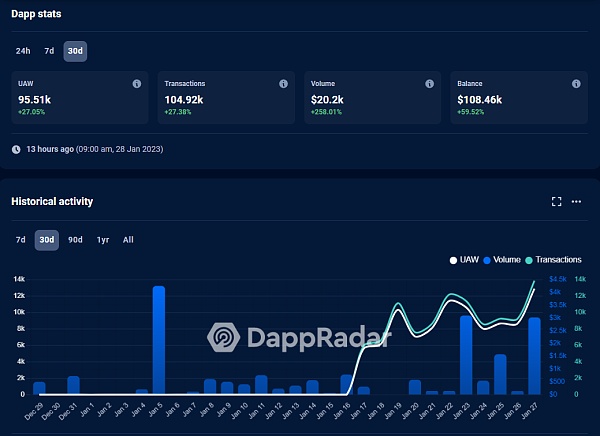Click the tall Jan 5 volume bar
This screenshot has height=436, width=600.
[158, 340]
